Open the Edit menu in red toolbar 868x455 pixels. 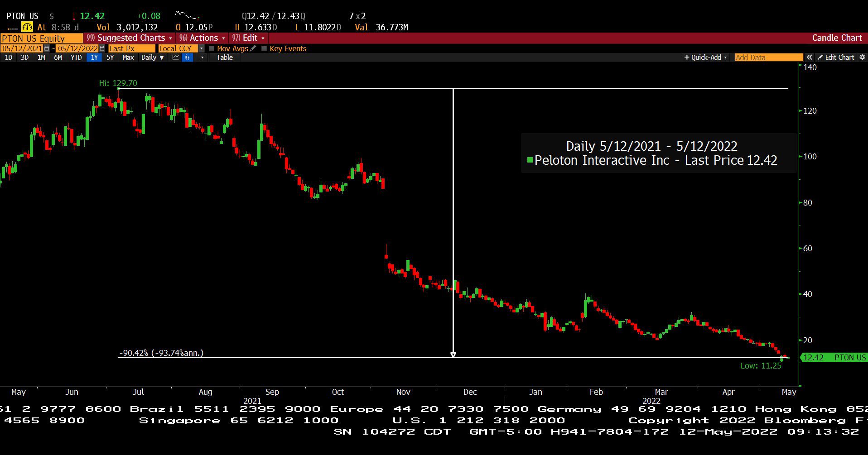click(x=248, y=38)
